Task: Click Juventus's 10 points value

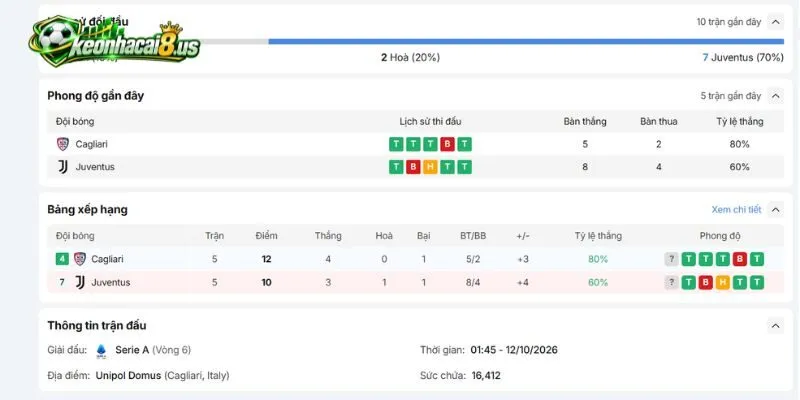Action: (x=266, y=282)
